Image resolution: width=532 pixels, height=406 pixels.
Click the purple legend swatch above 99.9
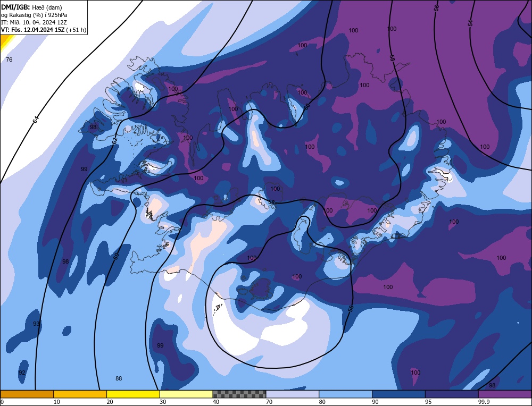[x=505, y=394]
